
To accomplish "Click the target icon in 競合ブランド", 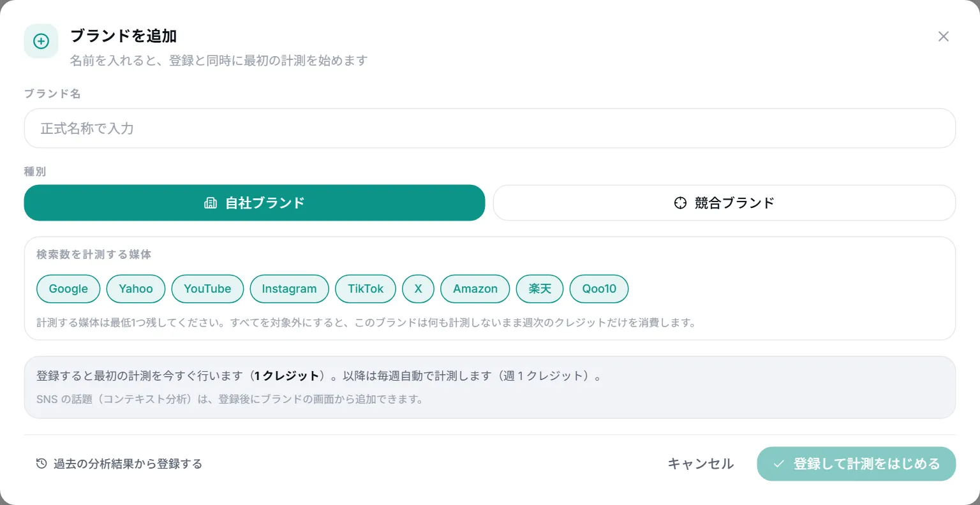I will [x=680, y=203].
